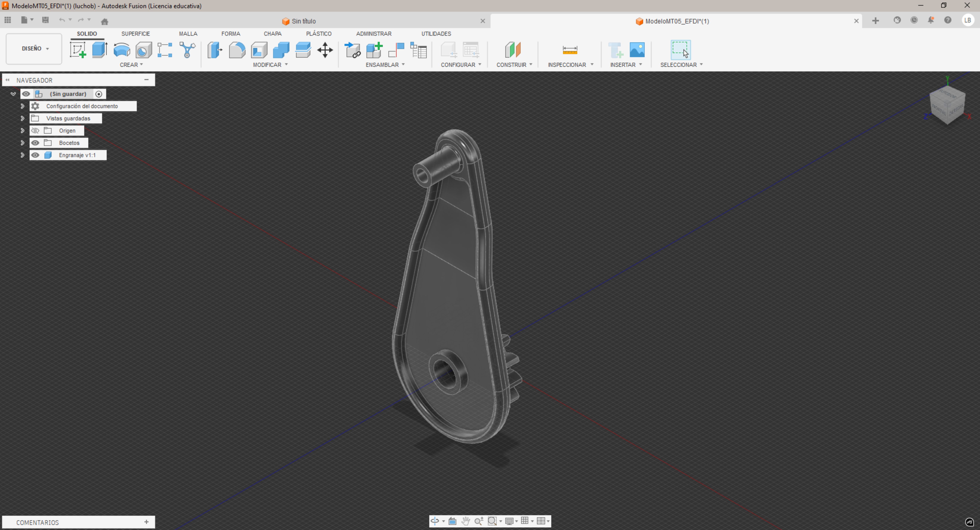
Task: Click the Pan hand icon in navigation bar
Action: coord(465,521)
